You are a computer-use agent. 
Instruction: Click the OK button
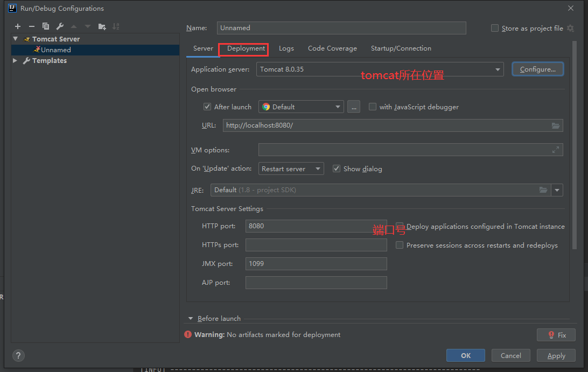465,355
